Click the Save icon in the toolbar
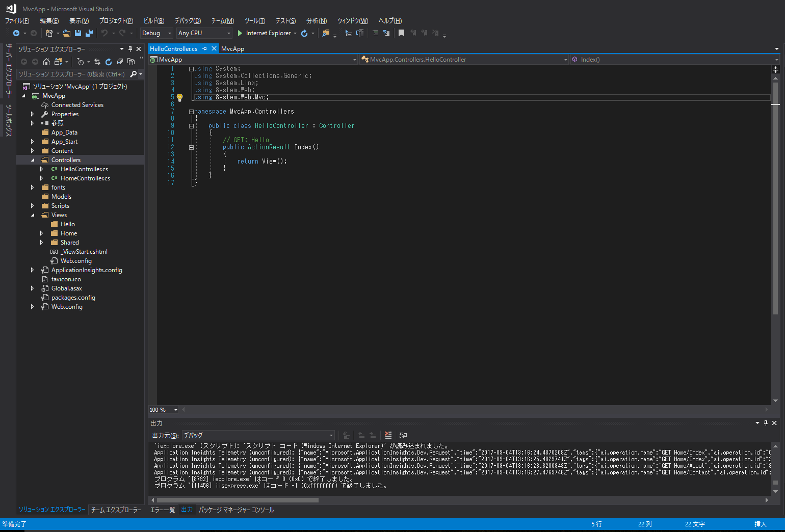Screen dimensions: 785x532 click(x=77, y=33)
